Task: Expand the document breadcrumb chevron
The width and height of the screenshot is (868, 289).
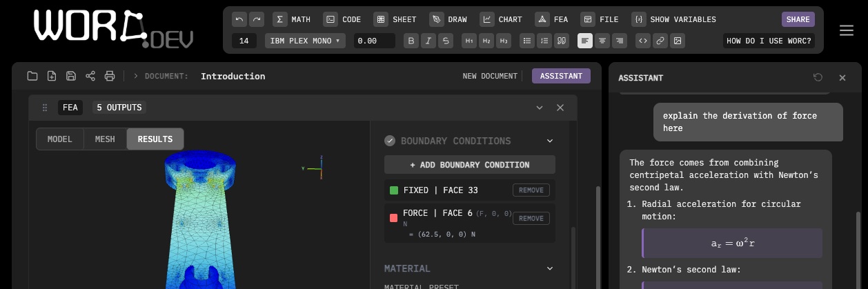Action: tap(136, 76)
